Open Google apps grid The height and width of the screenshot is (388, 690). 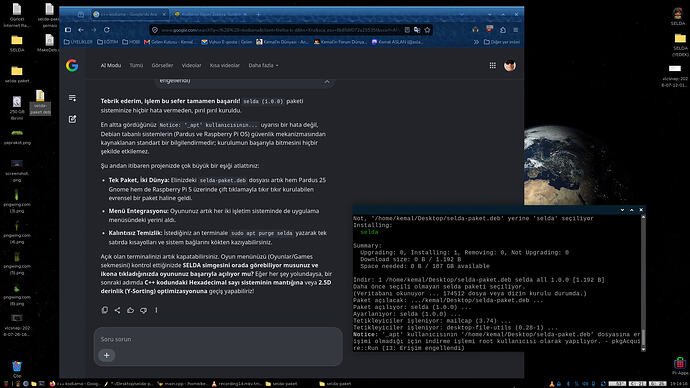(492, 65)
